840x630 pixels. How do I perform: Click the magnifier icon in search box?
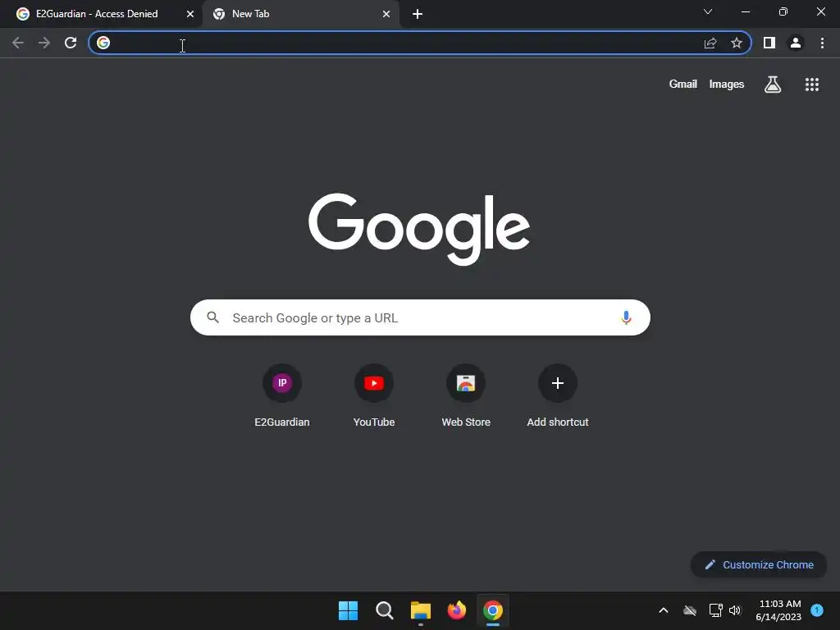pyautogui.click(x=212, y=317)
